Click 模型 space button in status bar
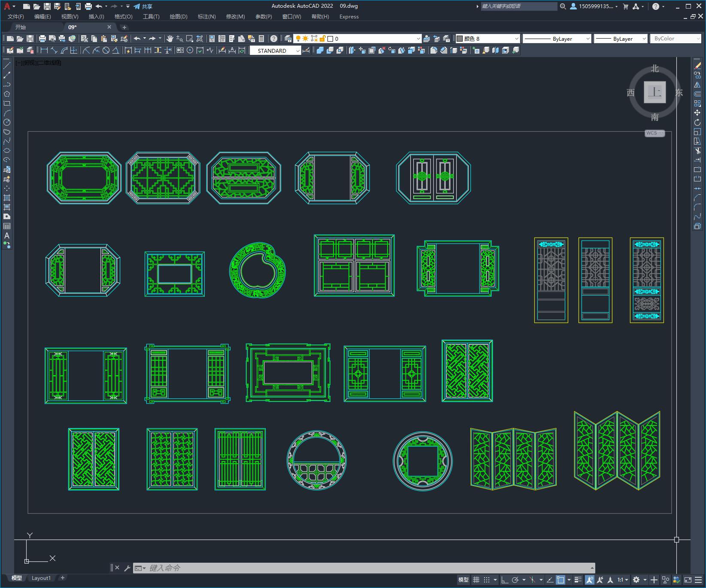The width and height of the screenshot is (706, 588). pos(464,580)
